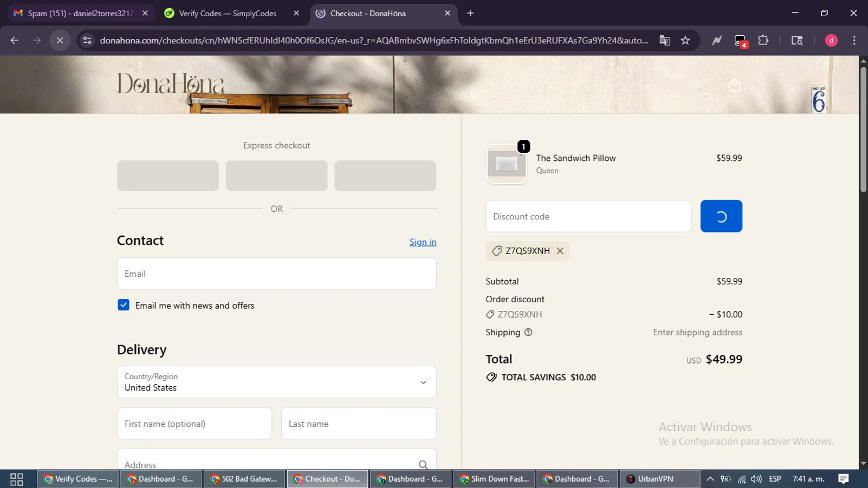Go back to the previous page
This screenshot has height=488, width=868.
(x=14, y=41)
